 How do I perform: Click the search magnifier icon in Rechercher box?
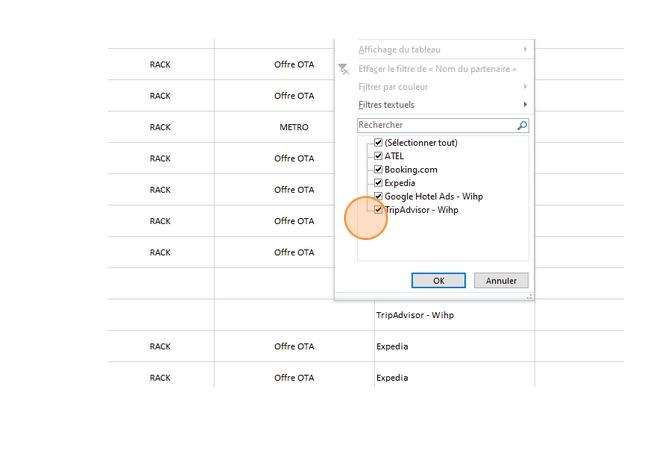(522, 125)
